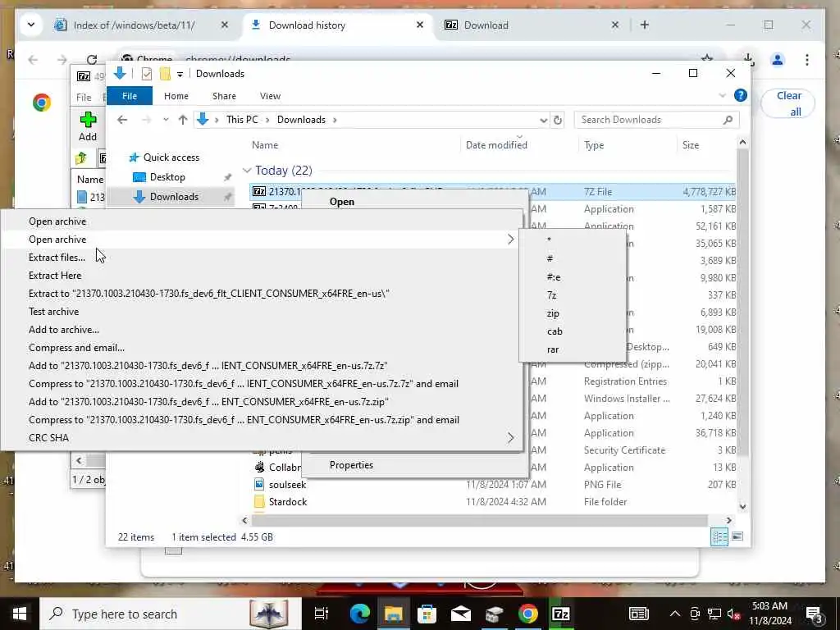Viewport: 840px width, 630px height.
Task: Show hidden tray icons chevron
Action: click(675, 614)
